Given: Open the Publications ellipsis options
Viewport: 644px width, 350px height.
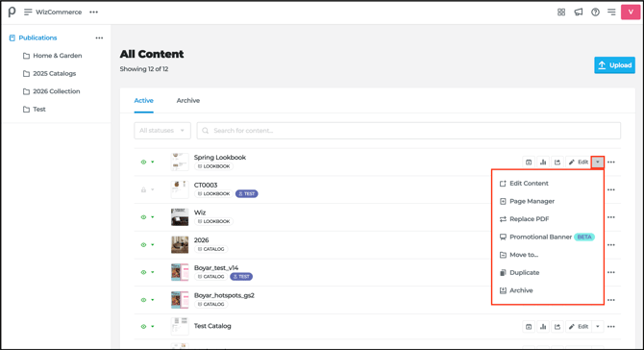Looking at the screenshot, I should click(99, 37).
